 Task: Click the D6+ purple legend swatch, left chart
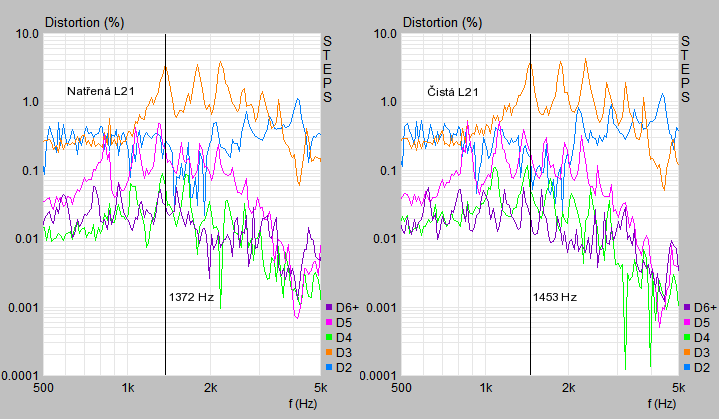(x=329, y=307)
